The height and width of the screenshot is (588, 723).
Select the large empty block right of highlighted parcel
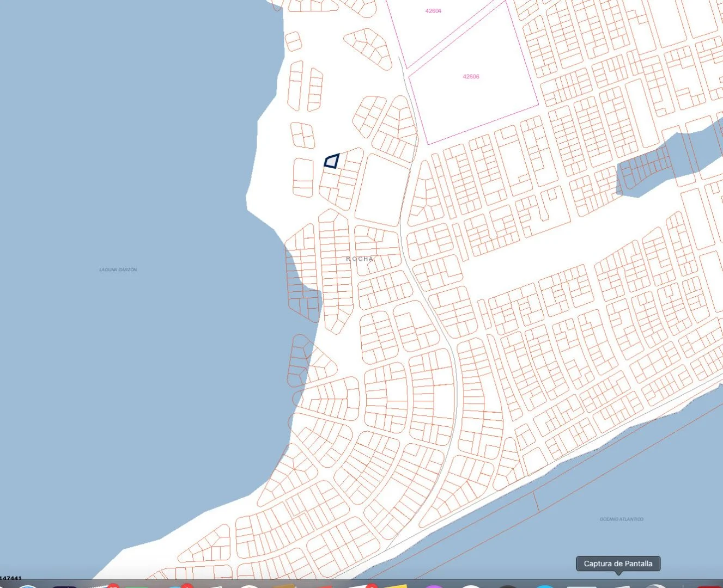(382, 189)
